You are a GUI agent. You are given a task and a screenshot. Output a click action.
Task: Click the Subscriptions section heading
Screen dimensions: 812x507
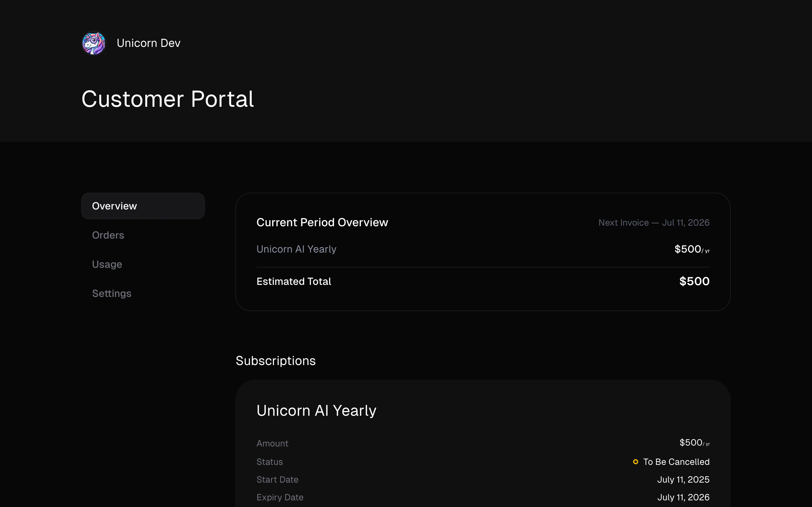click(x=275, y=361)
